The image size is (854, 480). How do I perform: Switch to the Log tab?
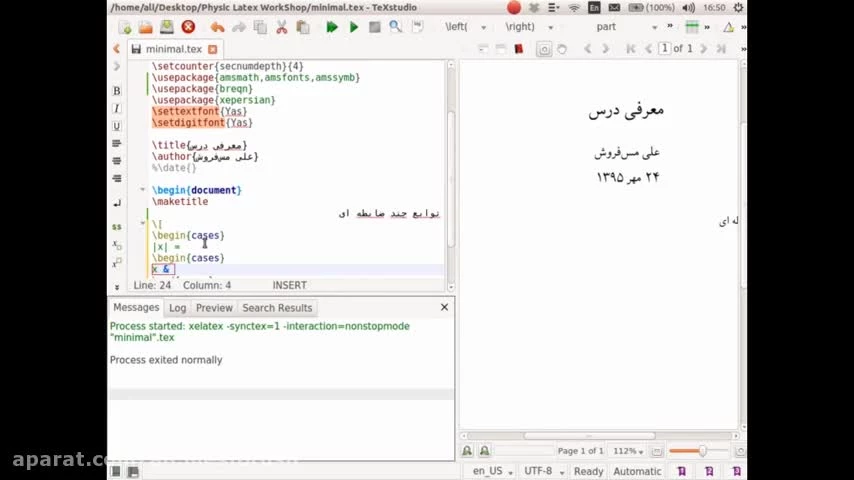point(177,308)
